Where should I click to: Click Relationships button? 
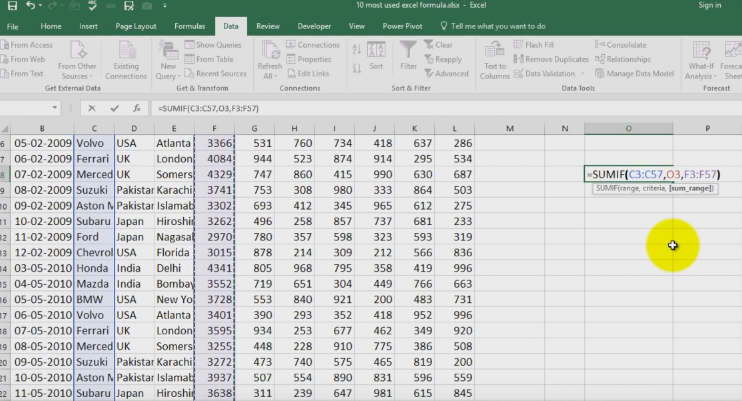(x=623, y=59)
